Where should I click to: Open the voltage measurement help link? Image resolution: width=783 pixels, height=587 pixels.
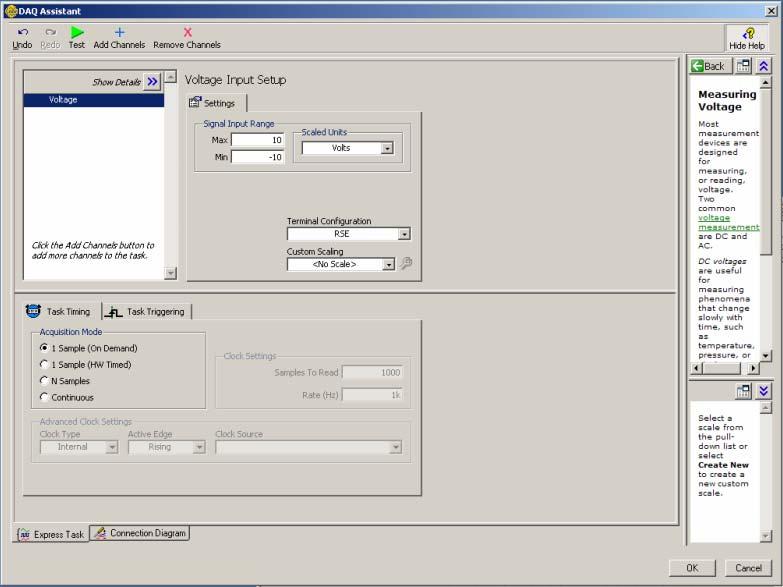click(x=729, y=222)
